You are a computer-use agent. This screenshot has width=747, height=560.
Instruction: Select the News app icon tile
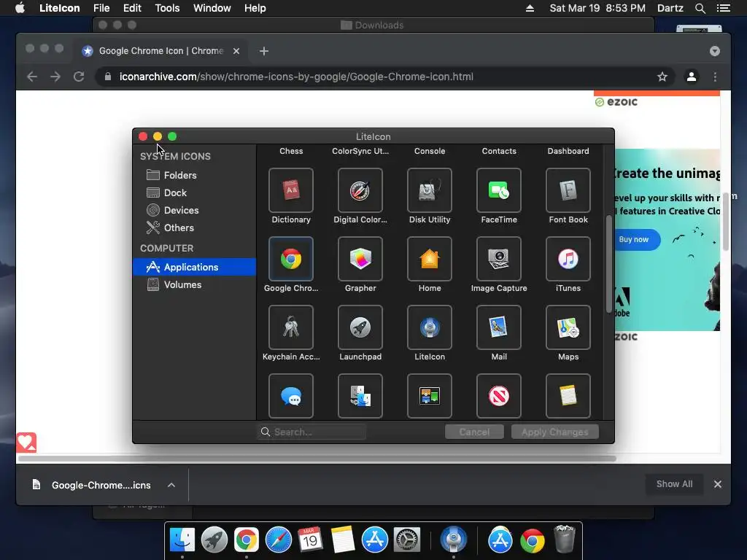click(499, 396)
